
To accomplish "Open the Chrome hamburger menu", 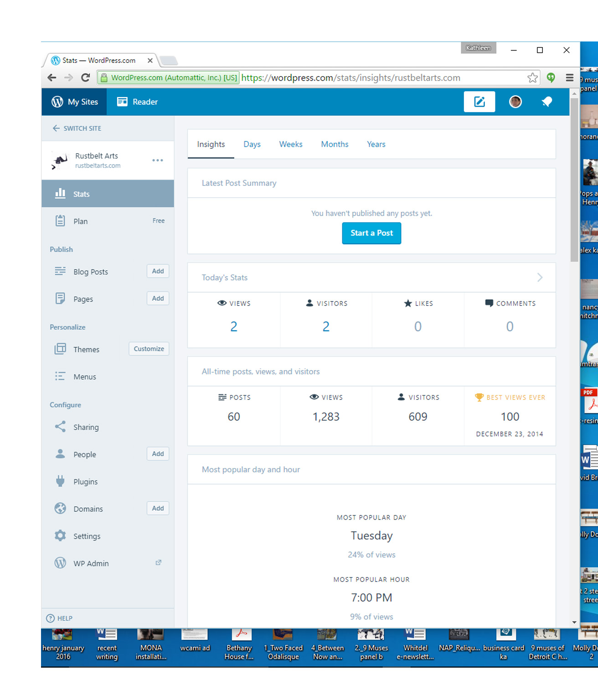I will coord(569,78).
